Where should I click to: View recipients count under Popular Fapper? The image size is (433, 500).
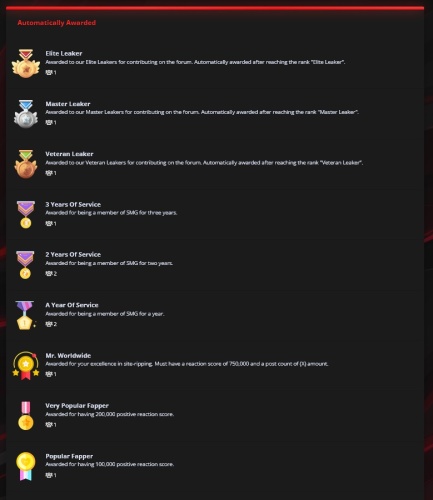(x=51, y=475)
